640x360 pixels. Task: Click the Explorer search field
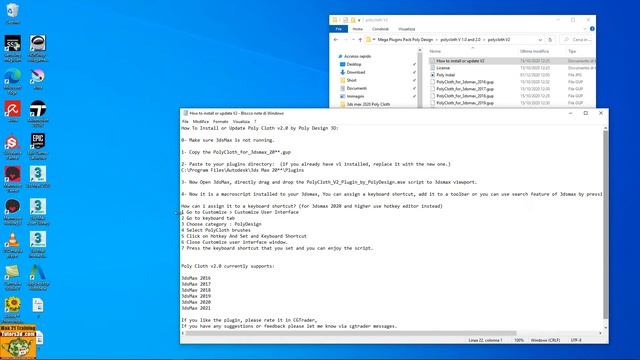coord(577,40)
